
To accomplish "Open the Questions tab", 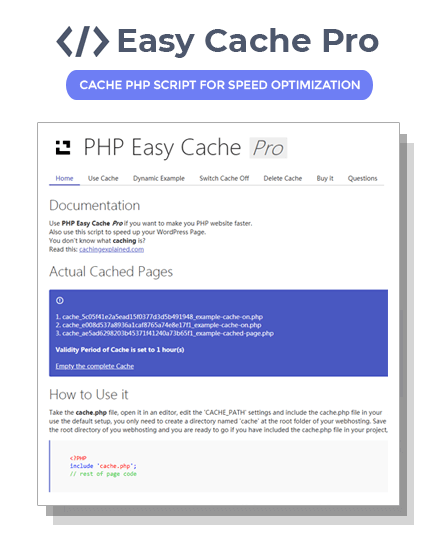I will pyautogui.click(x=362, y=178).
